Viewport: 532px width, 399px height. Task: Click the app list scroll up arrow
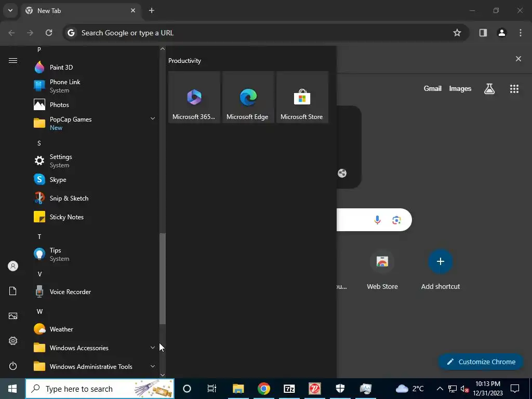tap(163, 49)
